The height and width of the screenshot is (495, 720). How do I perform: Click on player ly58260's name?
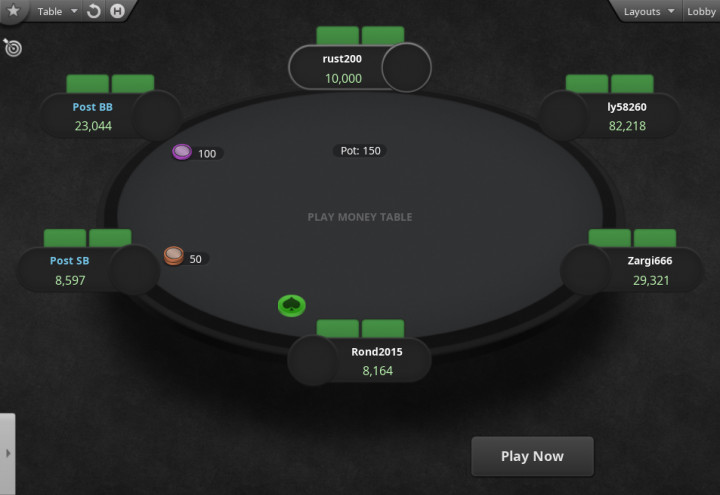tap(627, 107)
